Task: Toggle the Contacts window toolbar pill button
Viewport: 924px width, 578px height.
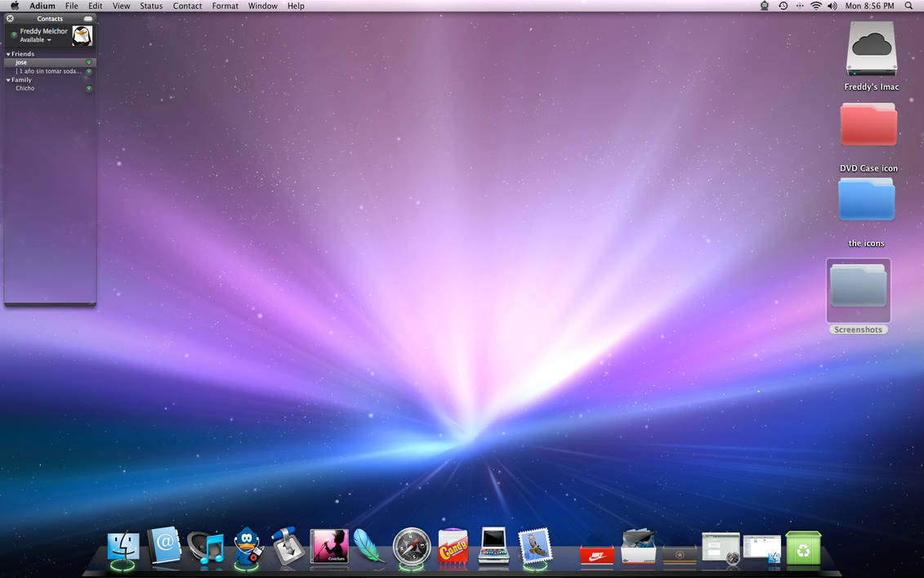Action: 88,18
